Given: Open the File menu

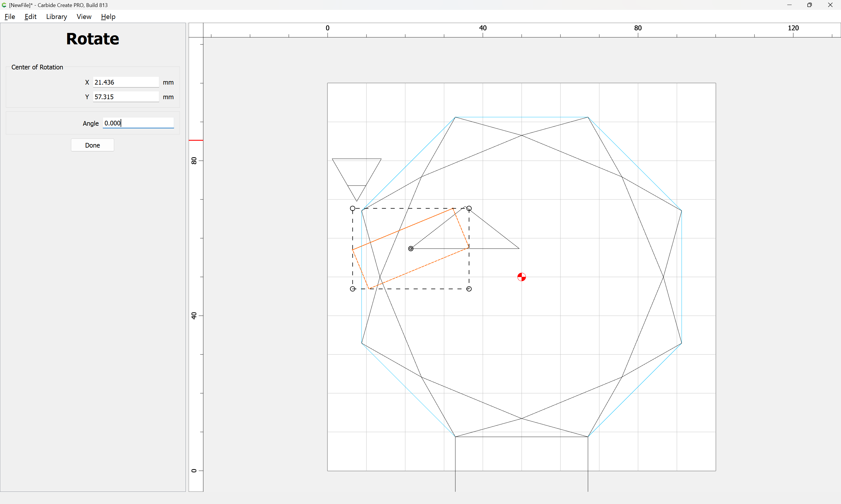Looking at the screenshot, I should [10, 17].
